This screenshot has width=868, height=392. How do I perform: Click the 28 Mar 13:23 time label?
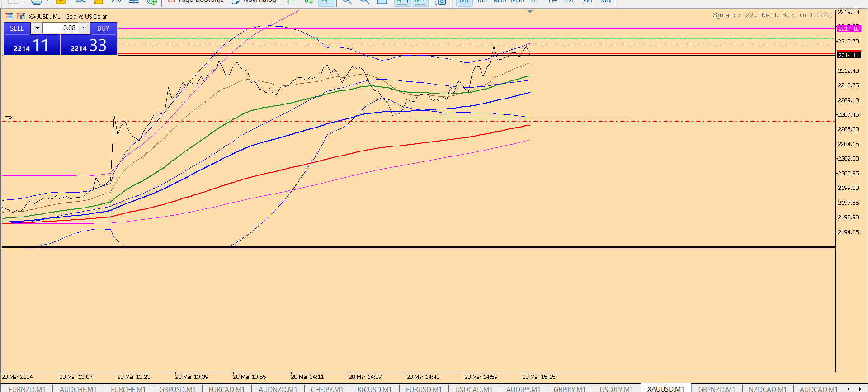click(x=134, y=377)
